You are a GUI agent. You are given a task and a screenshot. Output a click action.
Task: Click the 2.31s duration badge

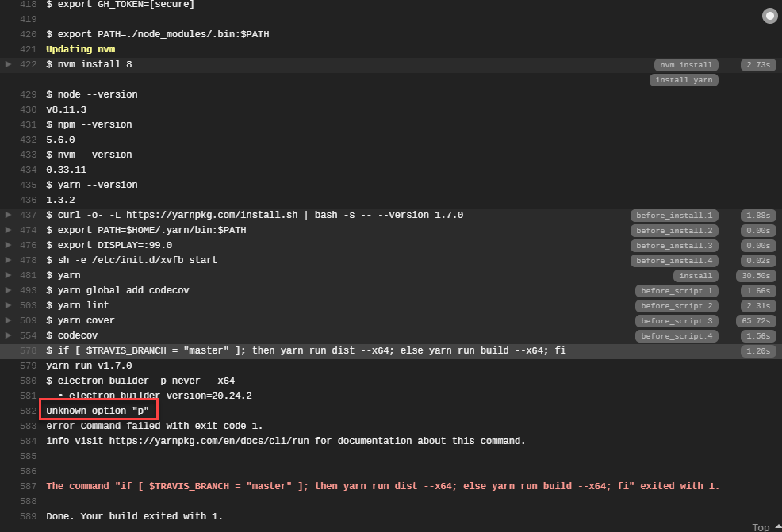[758, 305]
